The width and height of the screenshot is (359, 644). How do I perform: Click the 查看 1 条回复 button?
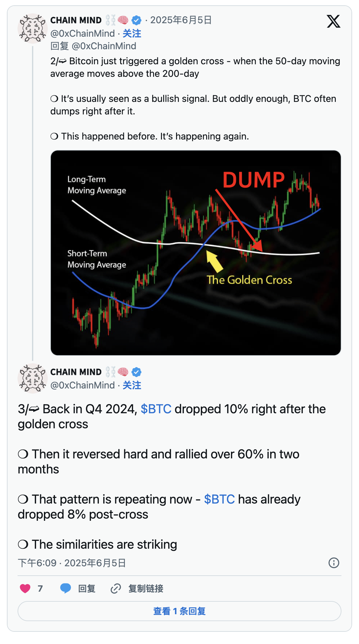coord(179,611)
